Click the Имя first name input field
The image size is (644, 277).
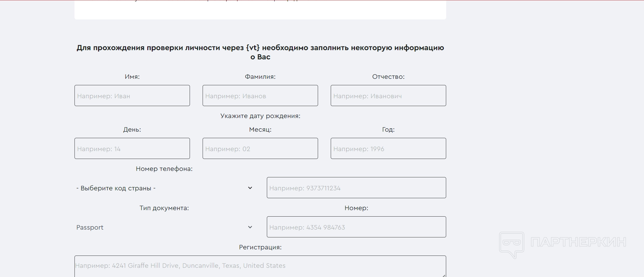(132, 96)
